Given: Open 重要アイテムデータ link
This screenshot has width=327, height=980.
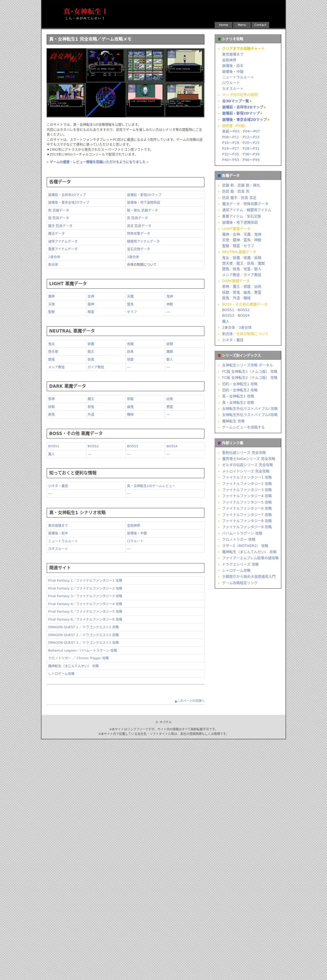Looking at the screenshot, I should (63, 249).
